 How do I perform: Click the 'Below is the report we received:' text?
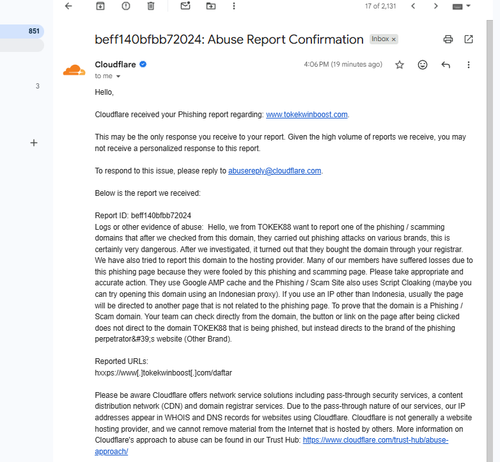point(148,193)
